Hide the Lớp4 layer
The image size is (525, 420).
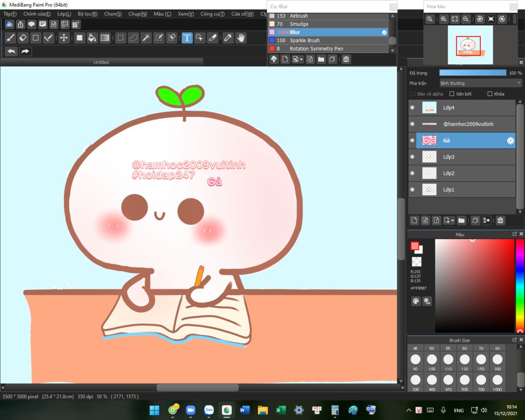coord(412,108)
